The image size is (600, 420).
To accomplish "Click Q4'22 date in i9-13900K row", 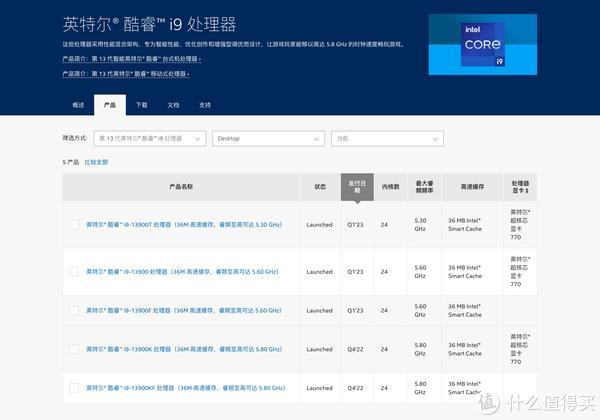I will [355, 349].
